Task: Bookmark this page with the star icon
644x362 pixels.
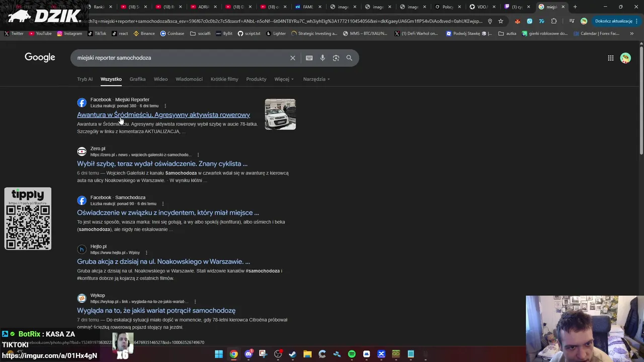Action: tap(501, 21)
